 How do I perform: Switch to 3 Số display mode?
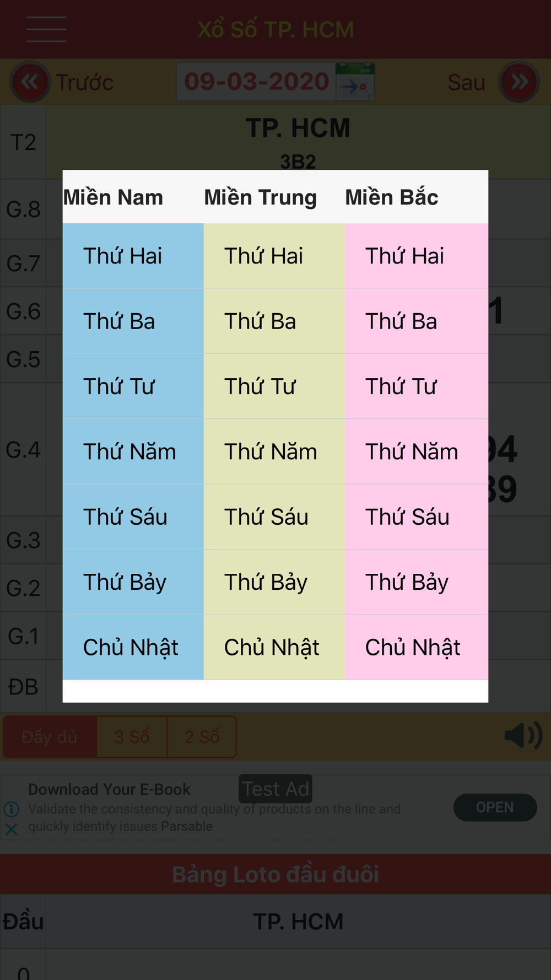point(132,737)
